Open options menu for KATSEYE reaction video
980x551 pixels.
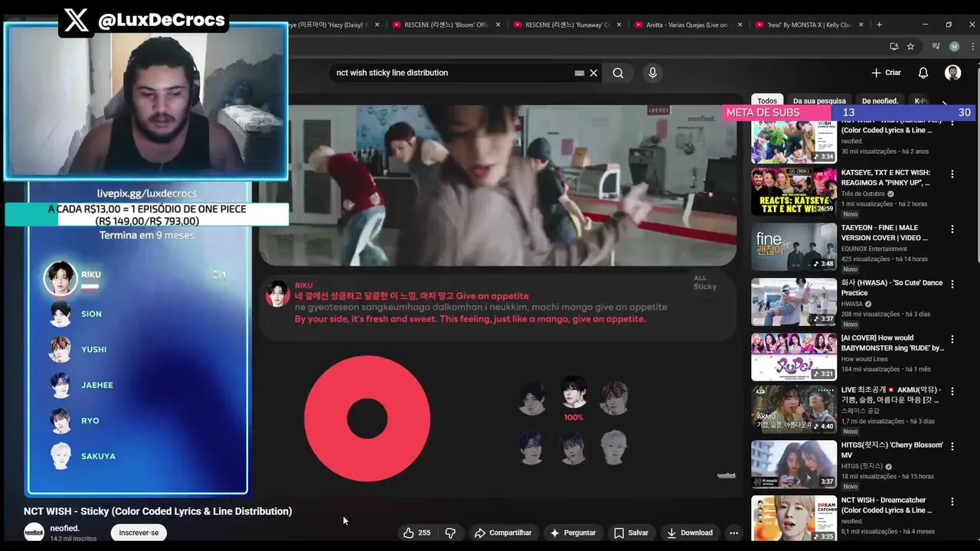click(952, 174)
